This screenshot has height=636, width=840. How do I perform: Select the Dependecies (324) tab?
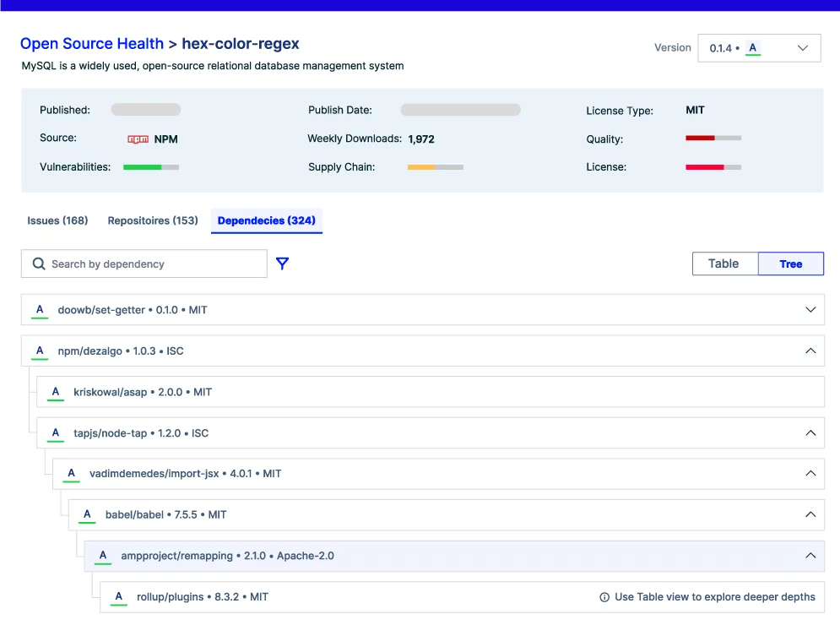266,220
